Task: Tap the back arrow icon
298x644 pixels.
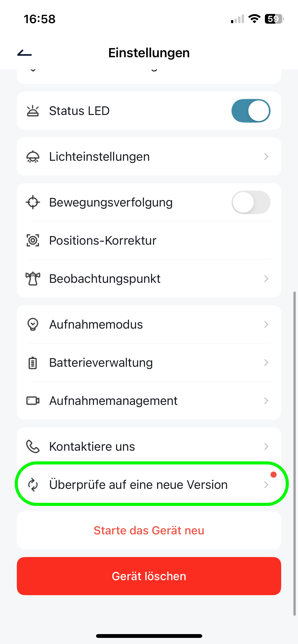Action: 24,53
